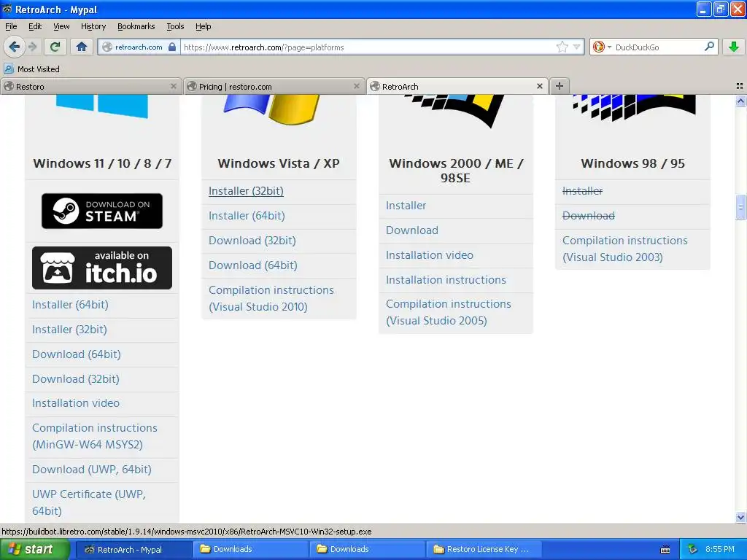Click the keyboard icon in system tray
This screenshot has width=747, height=560.
coord(665,550)
